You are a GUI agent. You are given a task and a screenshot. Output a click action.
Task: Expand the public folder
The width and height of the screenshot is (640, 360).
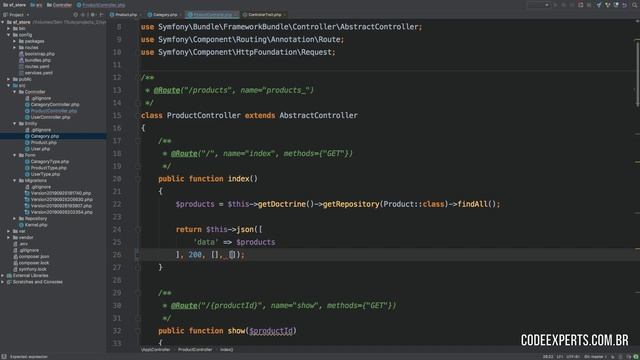[x=9, y=79]
